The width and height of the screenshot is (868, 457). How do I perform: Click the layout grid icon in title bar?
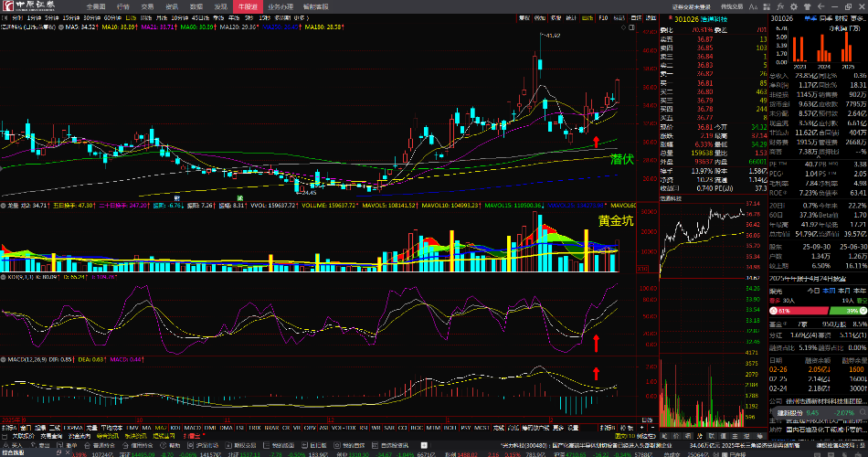[767, 6]
